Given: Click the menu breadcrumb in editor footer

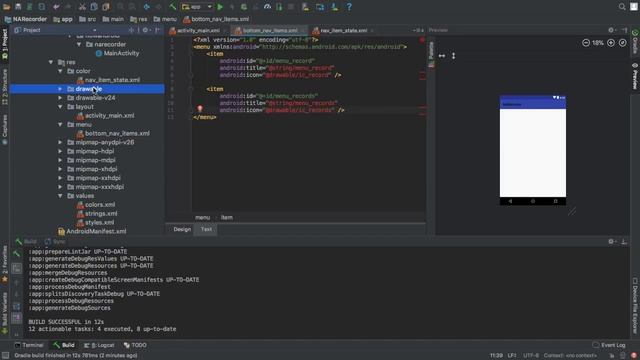Looking at the screenshot, I should (202, 218).
